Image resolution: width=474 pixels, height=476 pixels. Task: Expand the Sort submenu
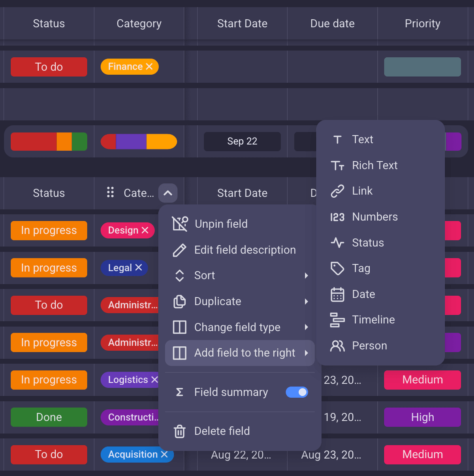coord(306,276)
